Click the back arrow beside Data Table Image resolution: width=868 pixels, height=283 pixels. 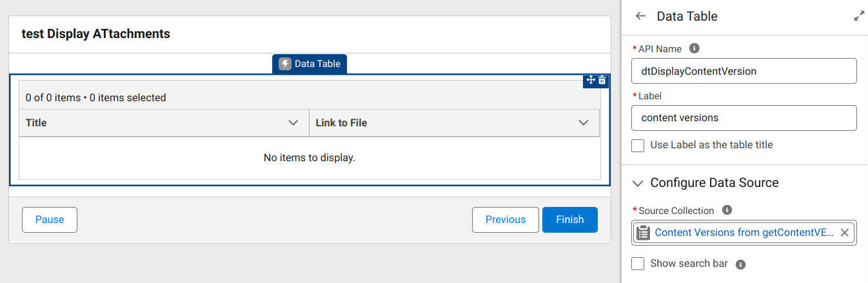(x=640, y=17)
